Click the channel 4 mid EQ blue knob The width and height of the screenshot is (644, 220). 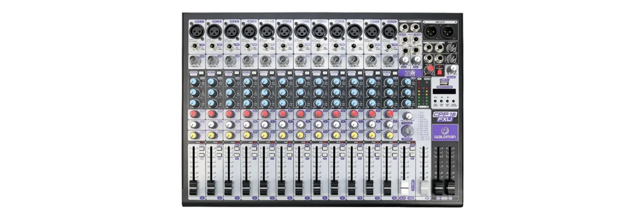(x=247, y=92)
